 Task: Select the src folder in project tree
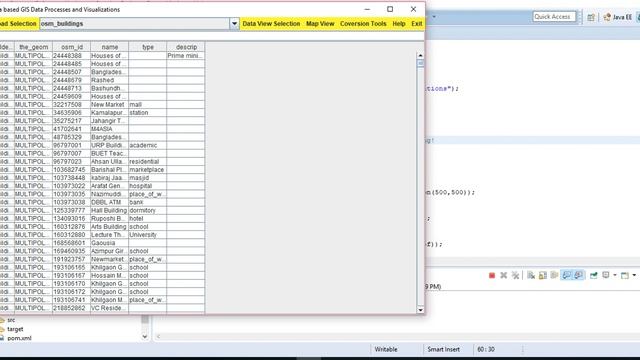[x=11, y=320]
